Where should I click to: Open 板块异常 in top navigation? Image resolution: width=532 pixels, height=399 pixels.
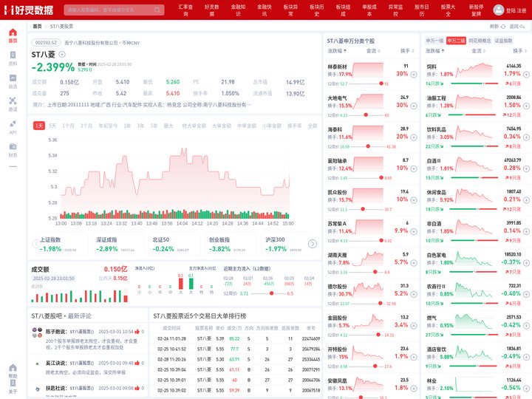point(290,10)
